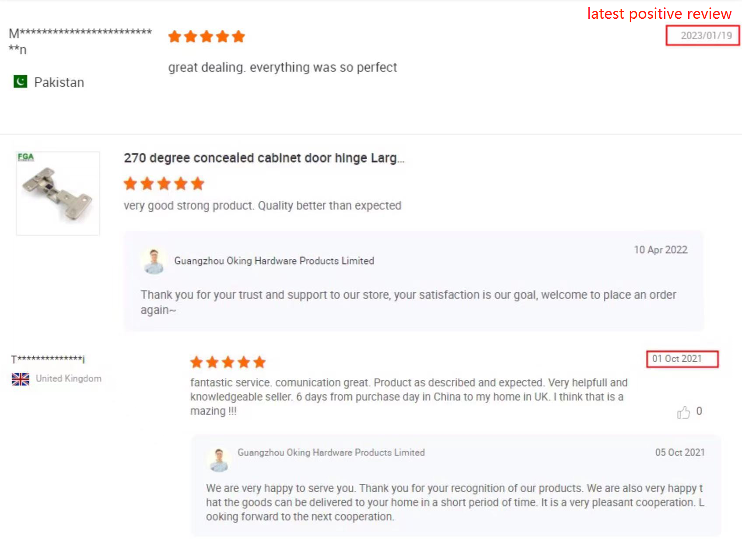Click Guangzhou Oking seller name in second reply

click(x=331, y=452)
